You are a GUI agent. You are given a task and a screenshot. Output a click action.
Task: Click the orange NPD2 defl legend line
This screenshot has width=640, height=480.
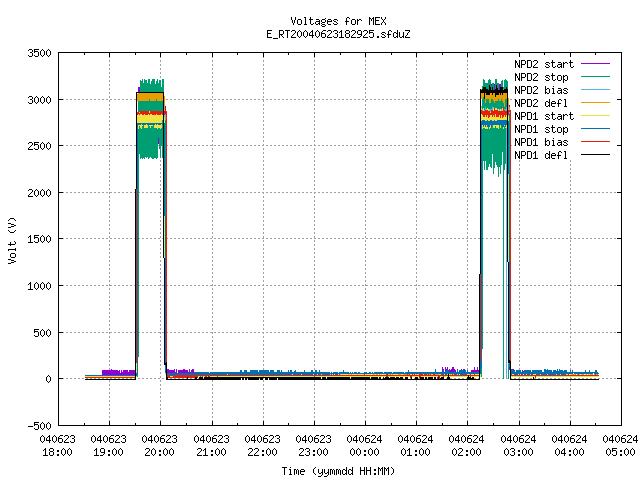tap(595, 102)
